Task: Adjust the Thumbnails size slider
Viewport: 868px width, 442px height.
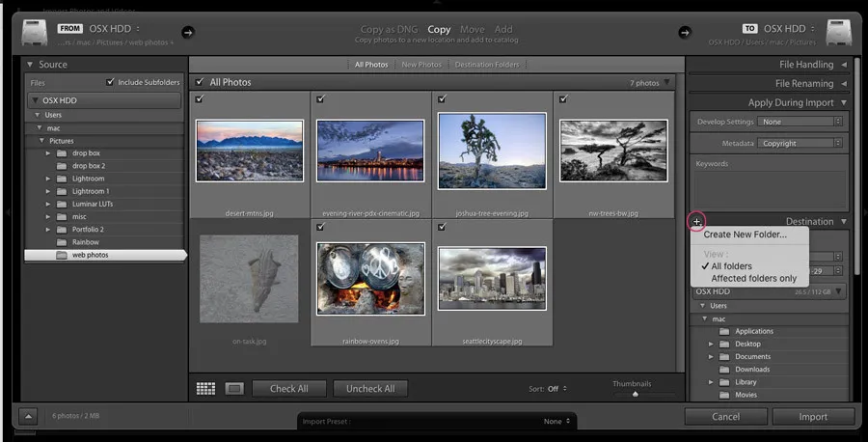Action: 635,394
